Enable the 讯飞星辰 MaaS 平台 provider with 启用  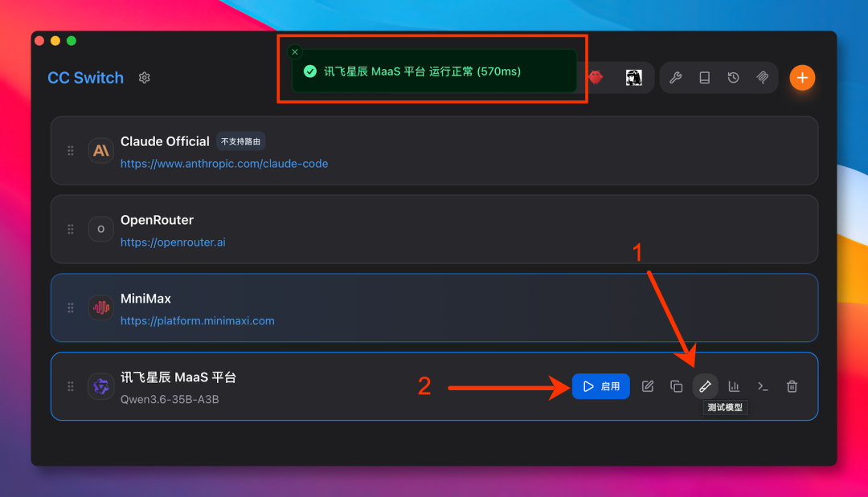[x=600, y=386]
